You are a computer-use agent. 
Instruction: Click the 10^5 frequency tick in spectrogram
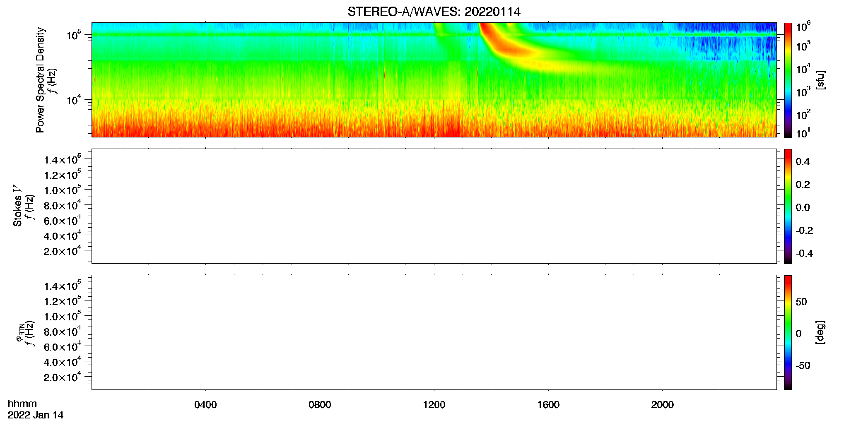click(x=73, y=35)
